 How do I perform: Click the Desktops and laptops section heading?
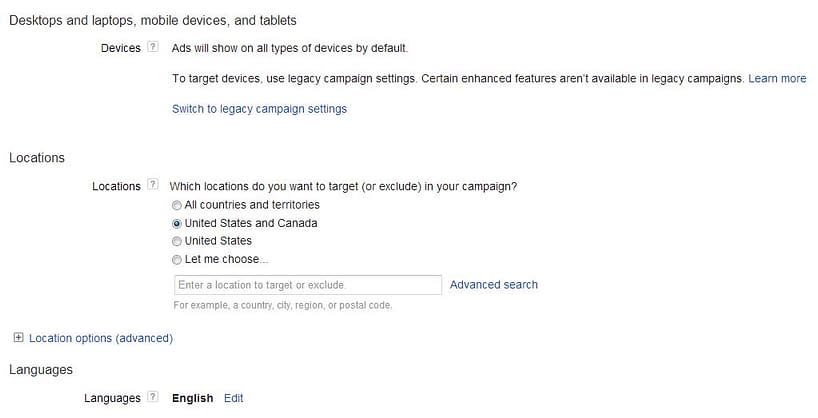point(153,20)
